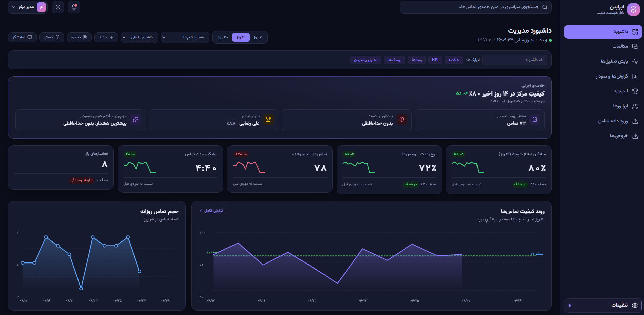Click the تنظیمات gear icon
The height and width of the screenshot is (315, 644).
635,305
